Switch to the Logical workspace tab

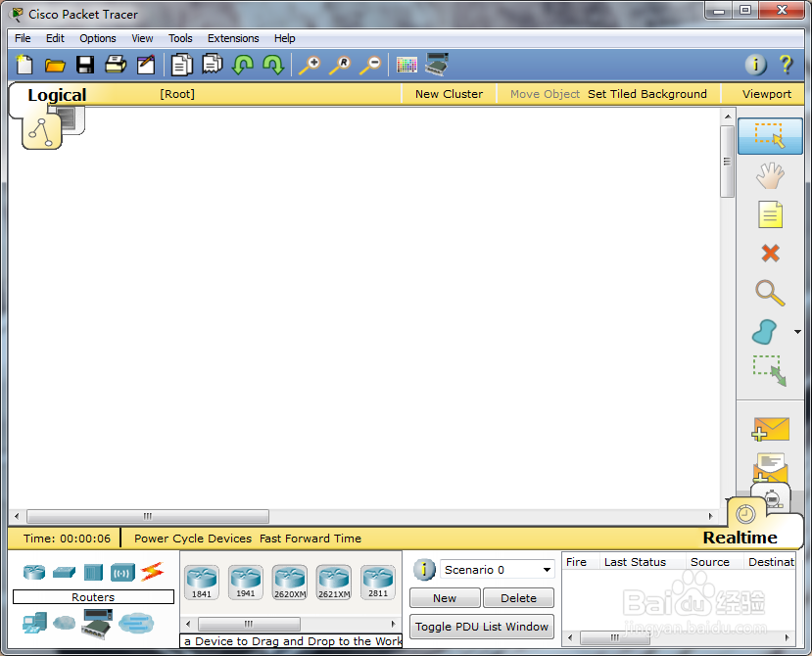[57, 95]
